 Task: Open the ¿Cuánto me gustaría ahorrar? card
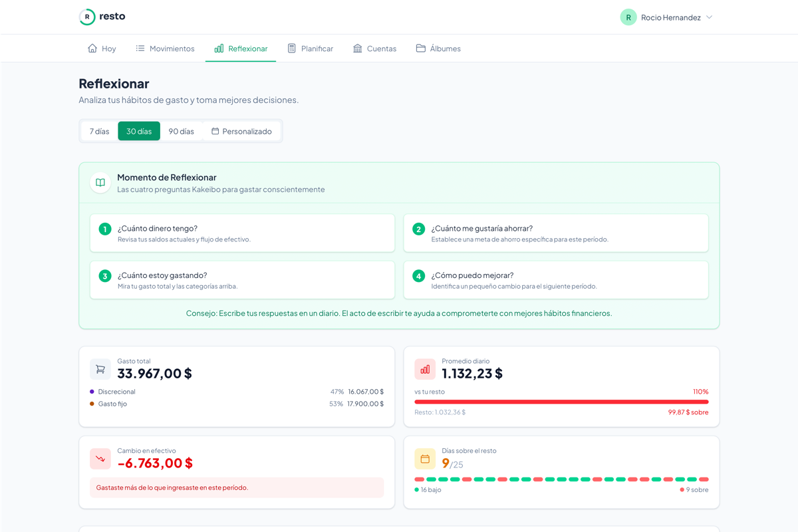tap(556, 233)
